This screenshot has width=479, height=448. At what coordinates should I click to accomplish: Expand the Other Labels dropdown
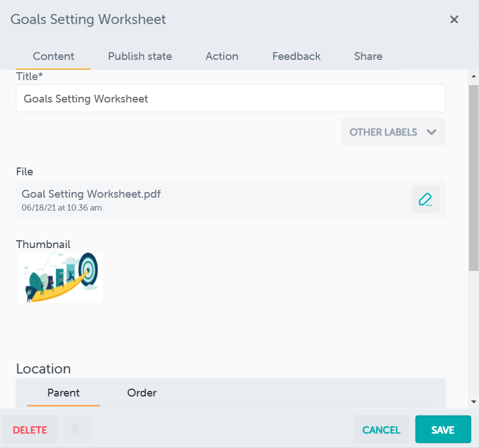[393, 132]
